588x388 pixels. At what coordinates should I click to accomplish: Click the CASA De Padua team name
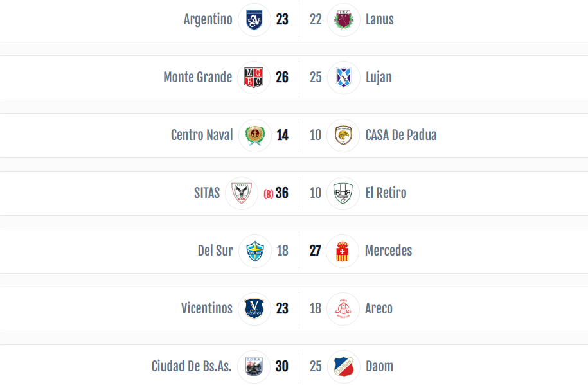(401, 135)
